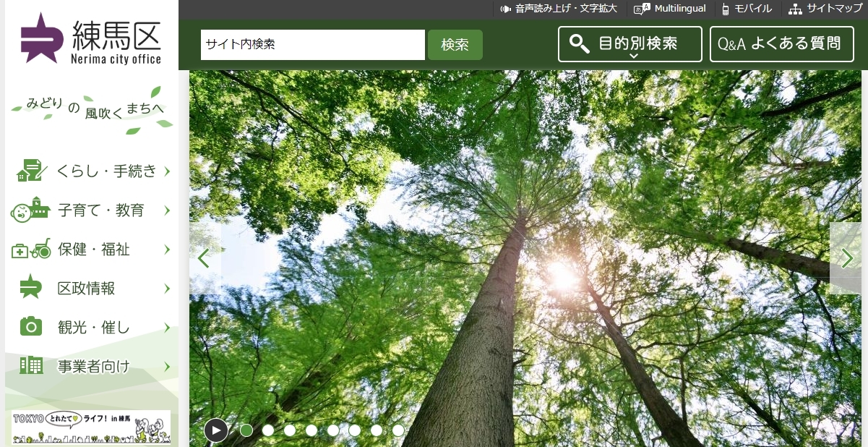Screen dimensions: 868x447
Task: Expand the 保健・福祉 chevron arrow
Action: [167, 250]
